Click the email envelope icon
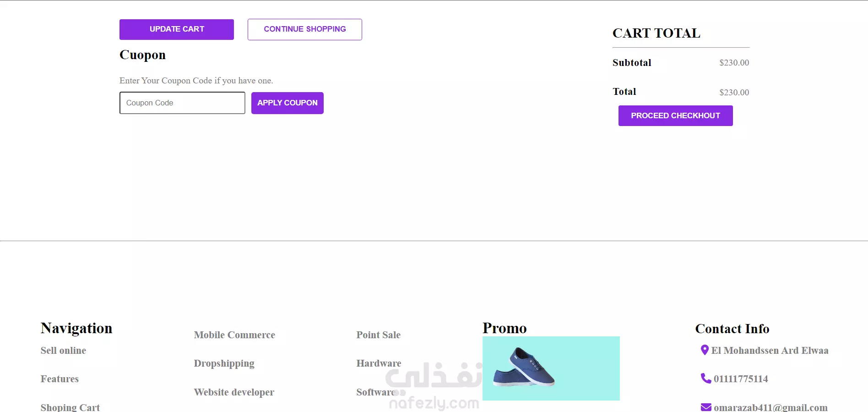 point(706,407)
